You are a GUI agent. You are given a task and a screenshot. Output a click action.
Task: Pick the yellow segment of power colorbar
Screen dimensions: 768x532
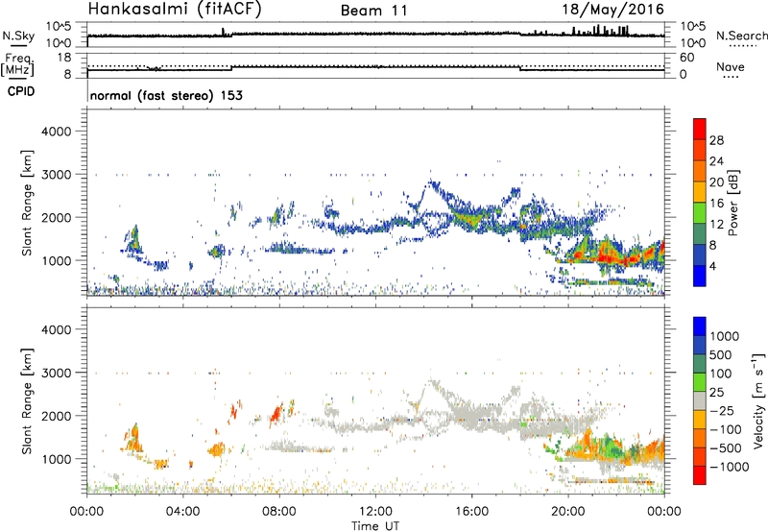[700, 192]
